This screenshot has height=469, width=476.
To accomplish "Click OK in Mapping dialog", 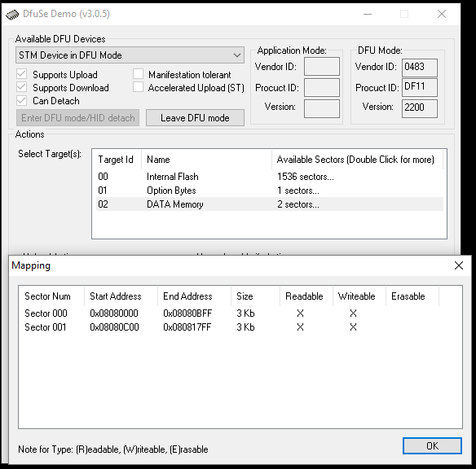I will click(x=432, y=445).
